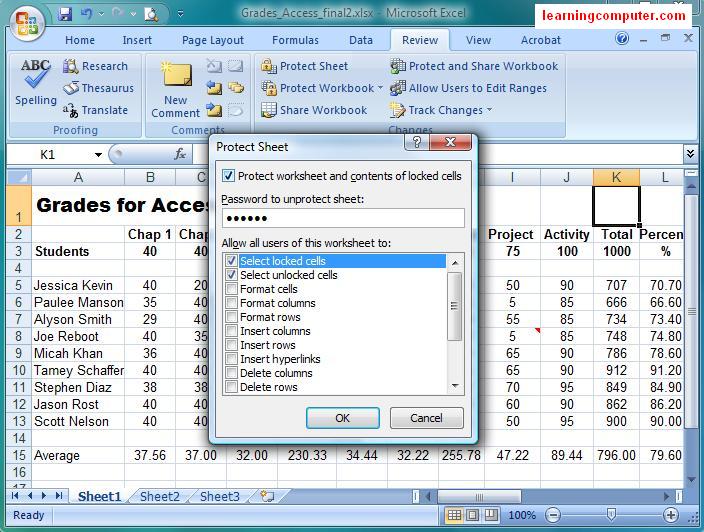Open the View ribbon tab
704x532 pixels.
[x=478, y=40]
